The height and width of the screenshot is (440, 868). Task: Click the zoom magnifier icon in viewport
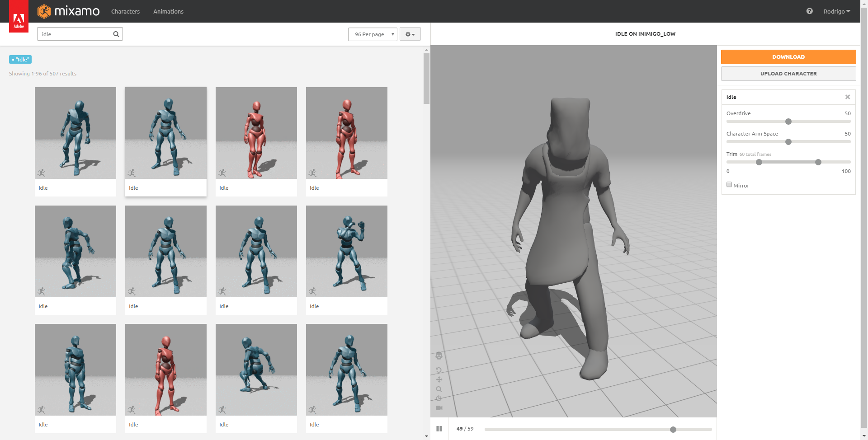click(439, 389)
